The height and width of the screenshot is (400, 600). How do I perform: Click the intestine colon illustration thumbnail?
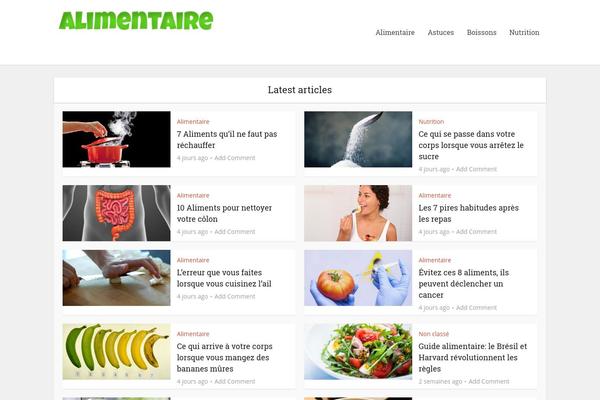pos(117,213)
